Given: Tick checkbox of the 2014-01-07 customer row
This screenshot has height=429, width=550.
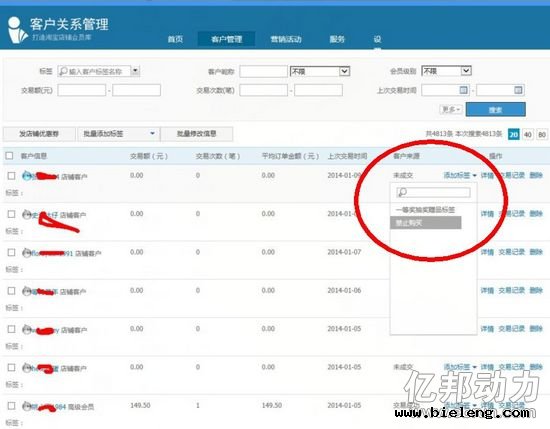Looking at the screenshot, I should pyautogui.click(x=11, y=252).
